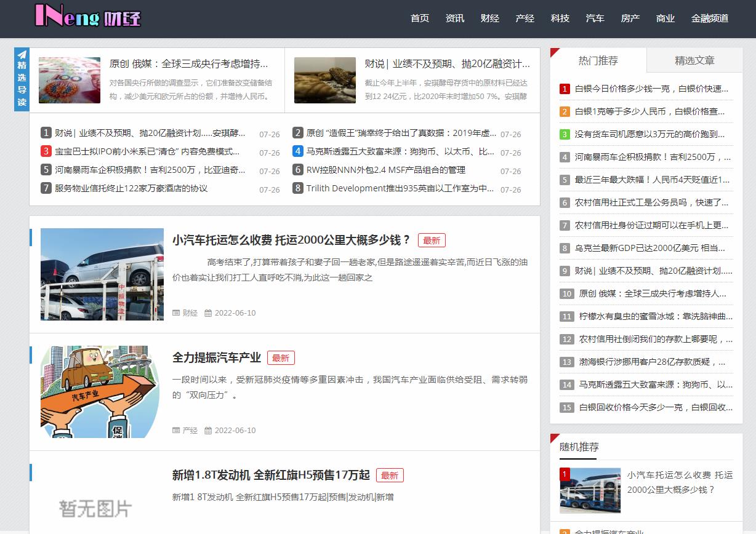Click 最新 tag beside 红旗H5 title

pos(390,476)
